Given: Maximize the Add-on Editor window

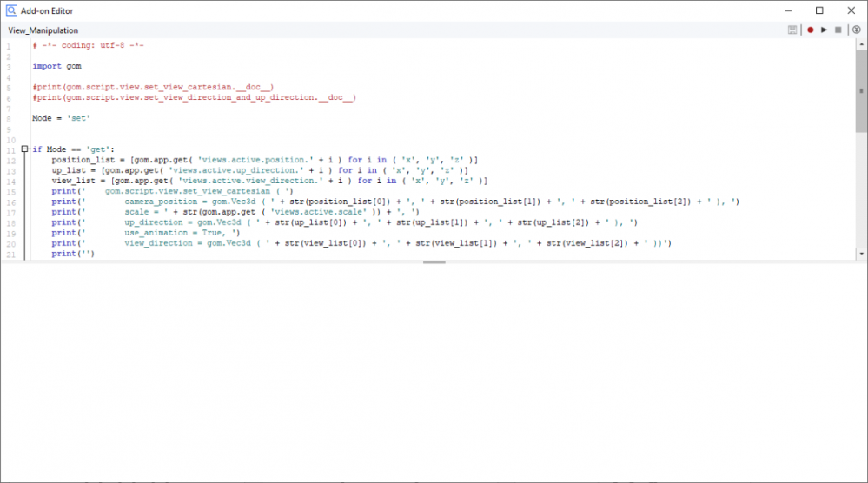Looking at the screenshot, I should coord(819,10).
